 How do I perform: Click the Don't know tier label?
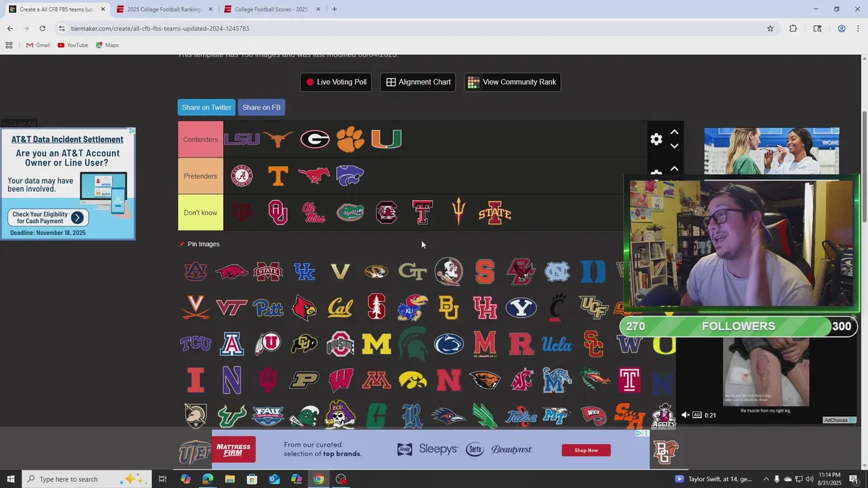[x=201, y=213]
